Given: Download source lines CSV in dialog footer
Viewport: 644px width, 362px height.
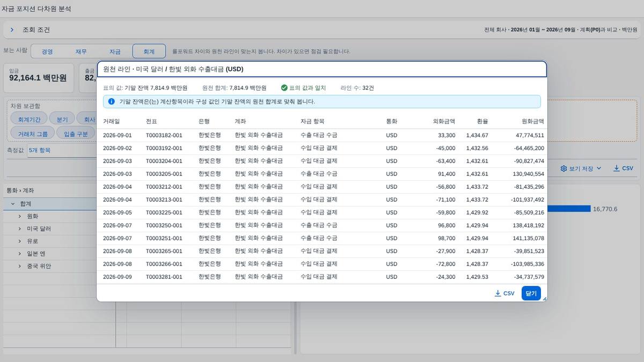Looking at the screenshot, I should click(504, 293).
